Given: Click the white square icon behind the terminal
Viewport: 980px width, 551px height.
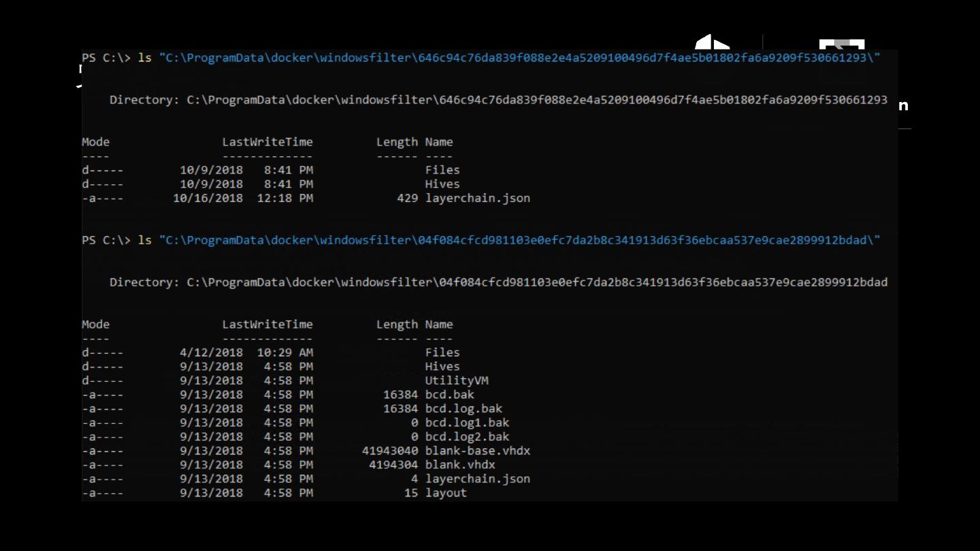Looking at the screenshot, I should (841, 45).
